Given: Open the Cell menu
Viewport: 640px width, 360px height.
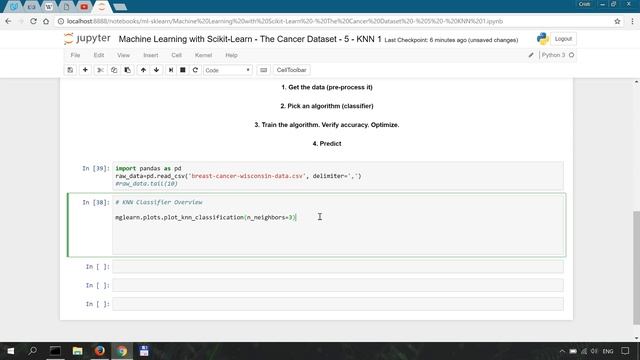Looking at the screenshot, I should (176, 55).
